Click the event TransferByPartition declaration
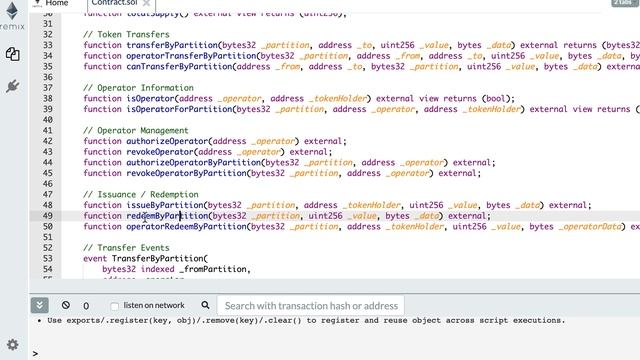The image size is (640, 360). pos(146,259)
